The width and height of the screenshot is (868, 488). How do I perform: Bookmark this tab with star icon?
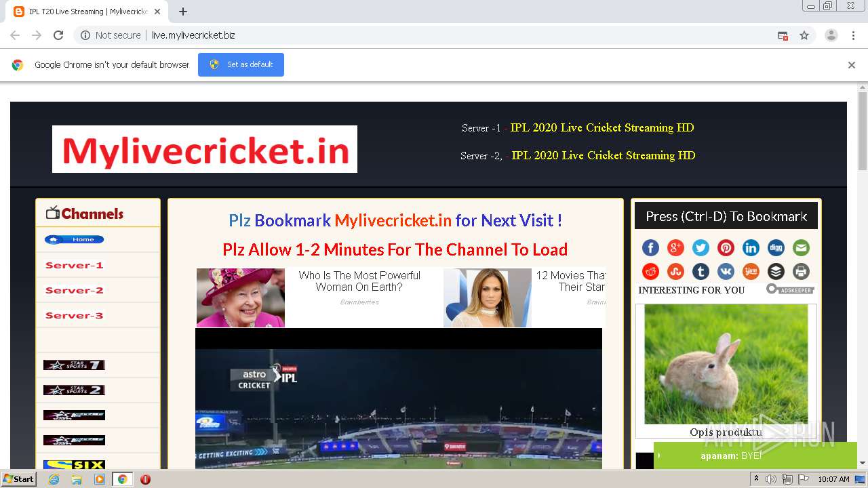[804, 35]
